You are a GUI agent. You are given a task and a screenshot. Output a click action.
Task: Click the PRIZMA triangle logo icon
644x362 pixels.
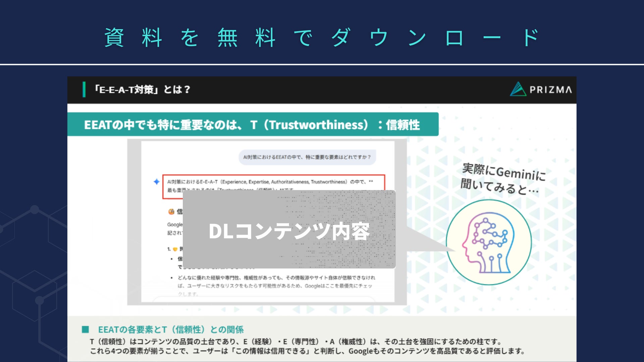pos(518,89)
